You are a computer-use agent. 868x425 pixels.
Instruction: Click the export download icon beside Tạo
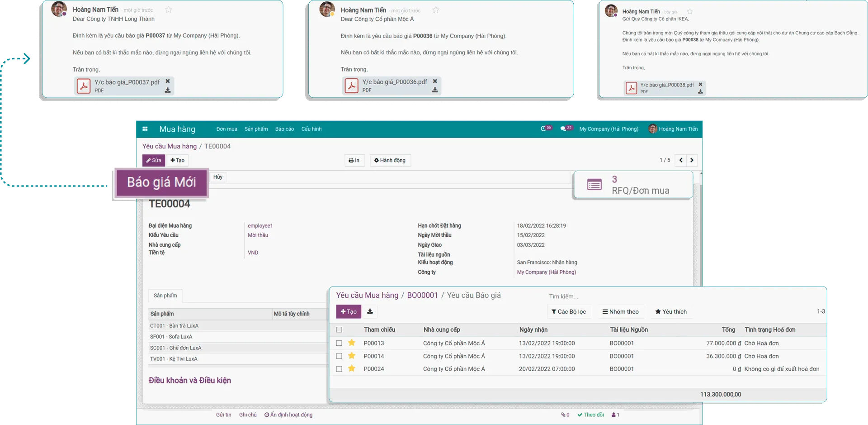tap(370, 311)
